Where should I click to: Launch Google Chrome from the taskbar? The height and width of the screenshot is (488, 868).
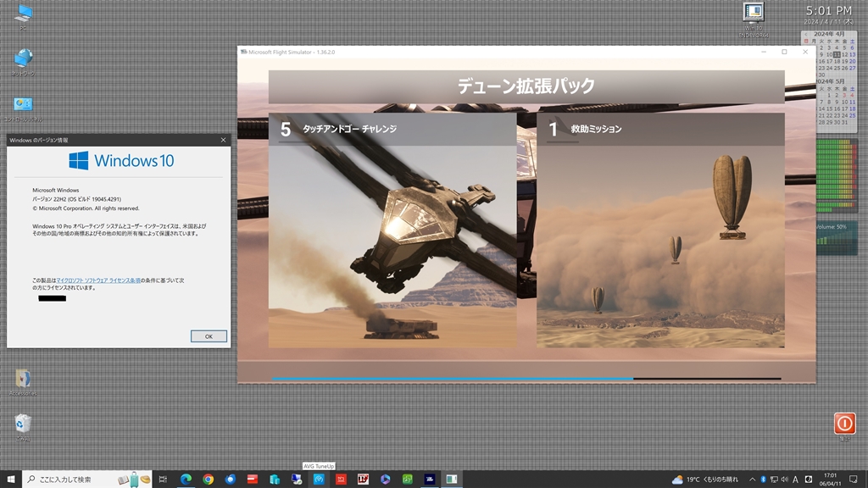[x=208, y=479]
